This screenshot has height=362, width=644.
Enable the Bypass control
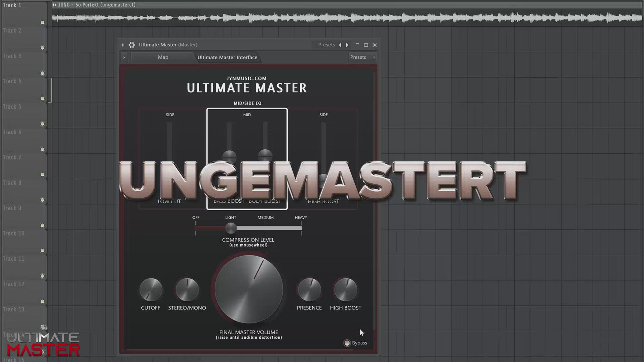[347, 343]
